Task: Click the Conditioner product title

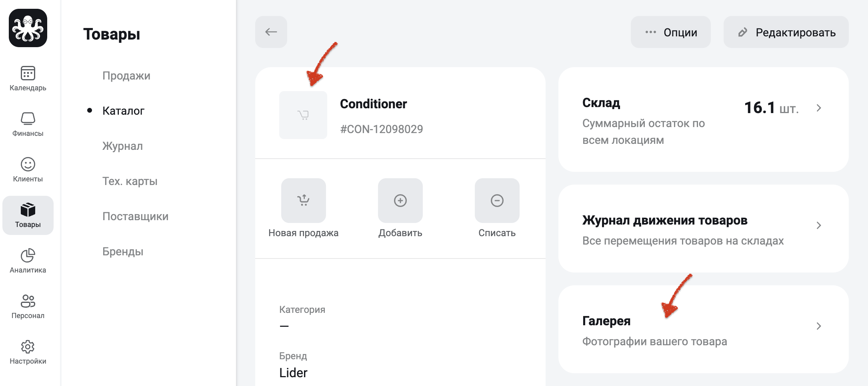Action: point(374,104)
